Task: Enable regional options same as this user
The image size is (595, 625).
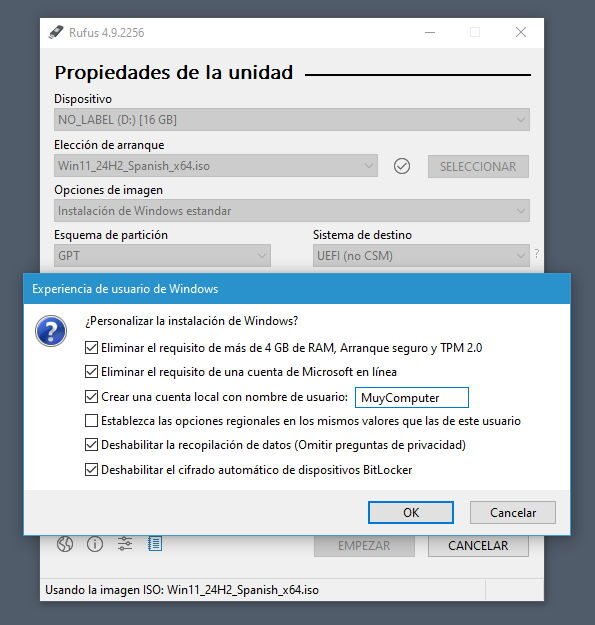Action: 91,421
